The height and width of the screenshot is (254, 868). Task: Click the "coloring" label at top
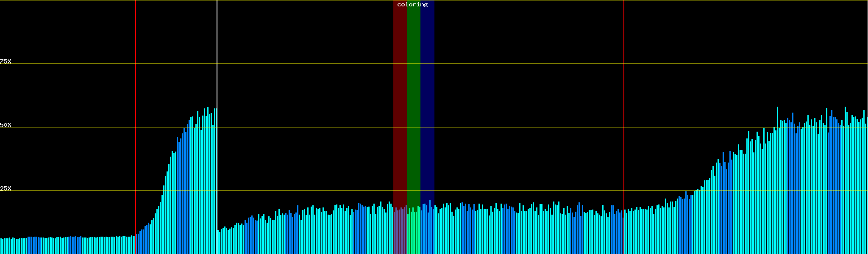point(412,5)
